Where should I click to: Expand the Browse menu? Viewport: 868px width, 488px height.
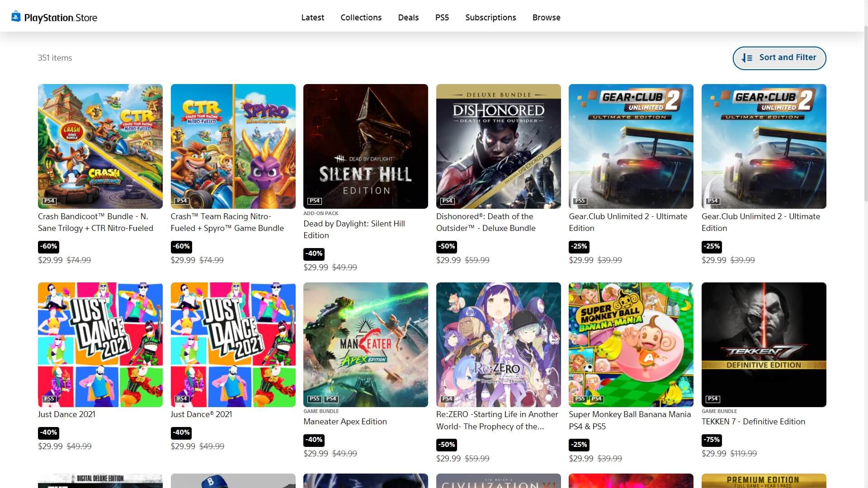click(546, 17)
